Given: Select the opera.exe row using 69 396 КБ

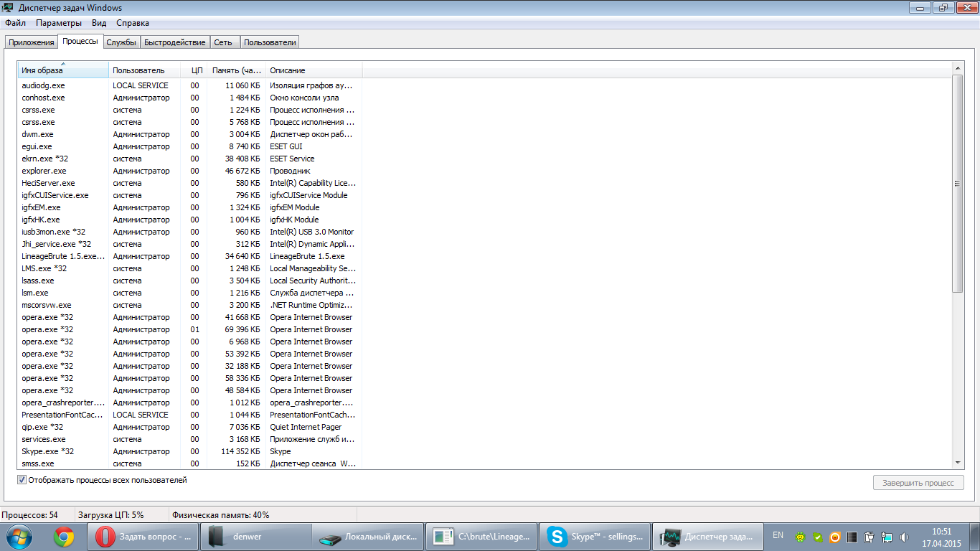Looking at the screenshot, I should tap(190, 329).
